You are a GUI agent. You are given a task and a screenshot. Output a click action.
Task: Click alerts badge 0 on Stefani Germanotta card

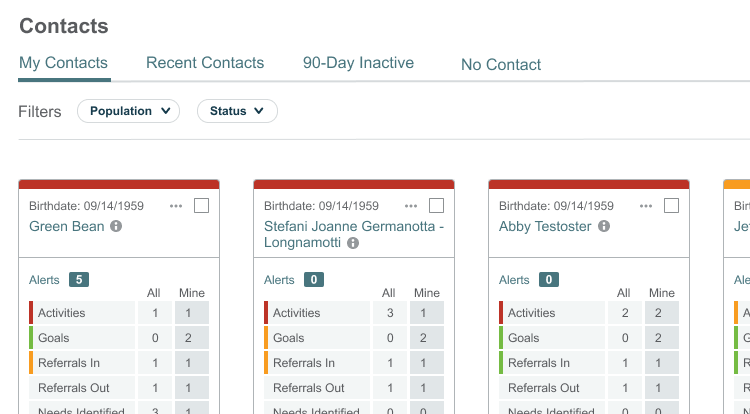coord(314,280)
